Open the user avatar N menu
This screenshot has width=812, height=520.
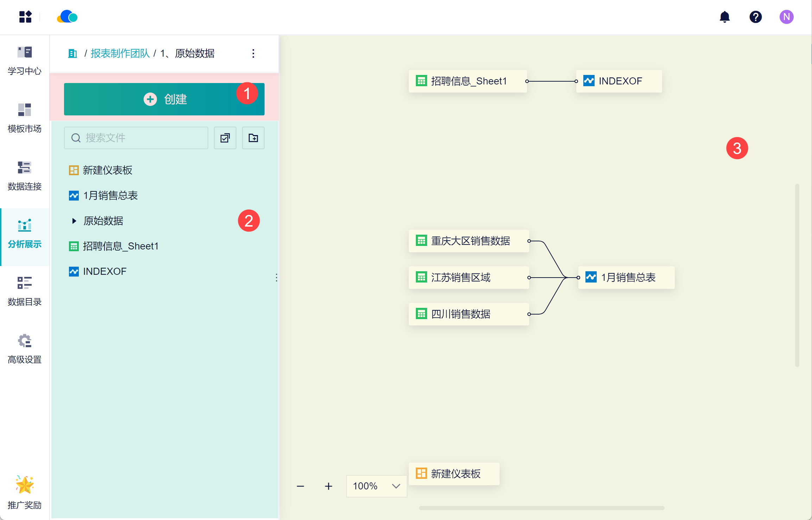pyautogui.click(x=786, y=17)
